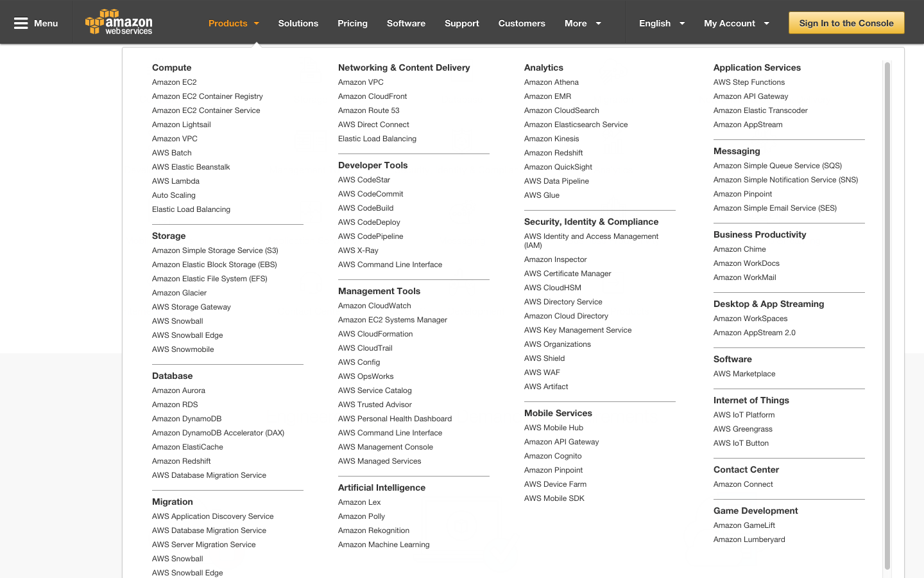Open Amazon DynamoDB under Database
This screenshot has width=924, height=578.
click(187, 418)
